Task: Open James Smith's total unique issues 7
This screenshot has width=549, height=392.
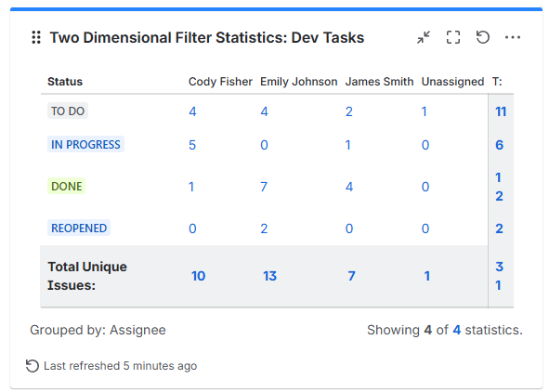Action: [351, 276]
